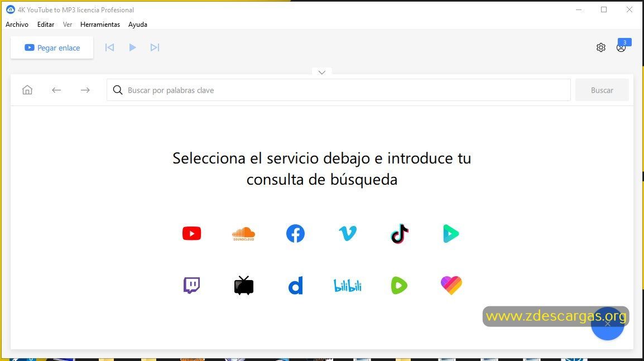Click the Pegar enlace button
The height and width of the screenshot is (361, 644).
tap(52, 47)
